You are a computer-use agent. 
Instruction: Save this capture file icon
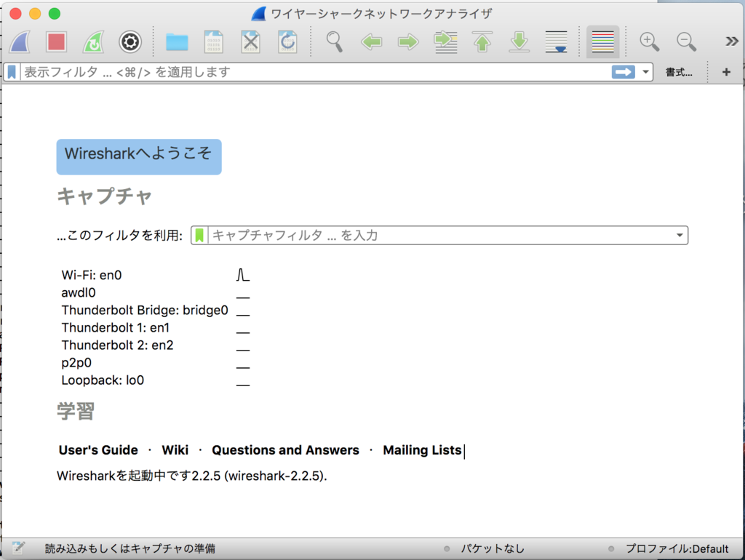[213, 41]
